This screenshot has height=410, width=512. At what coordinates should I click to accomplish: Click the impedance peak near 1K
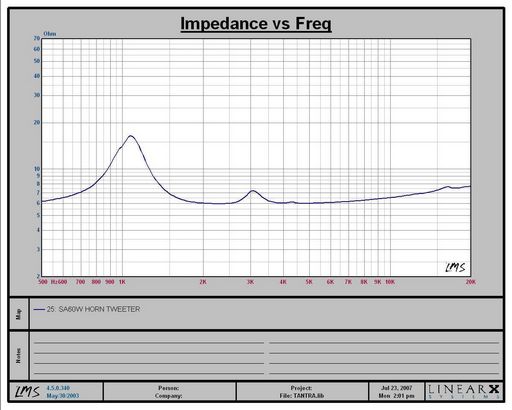coord(130,136)
